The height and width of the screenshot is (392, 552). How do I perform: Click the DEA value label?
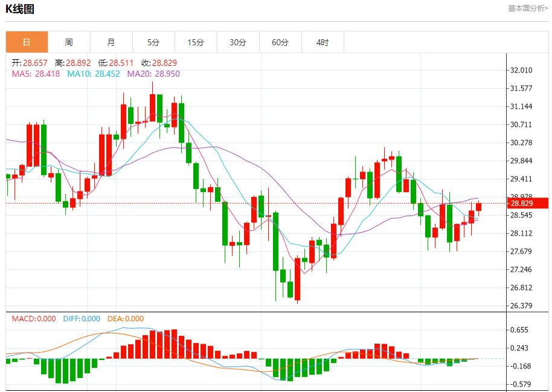click(126, 318)
